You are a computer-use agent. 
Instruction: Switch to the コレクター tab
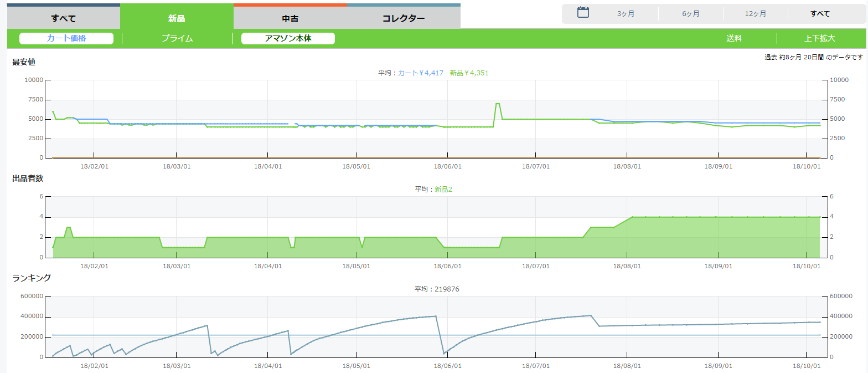(x=404, y=18)
